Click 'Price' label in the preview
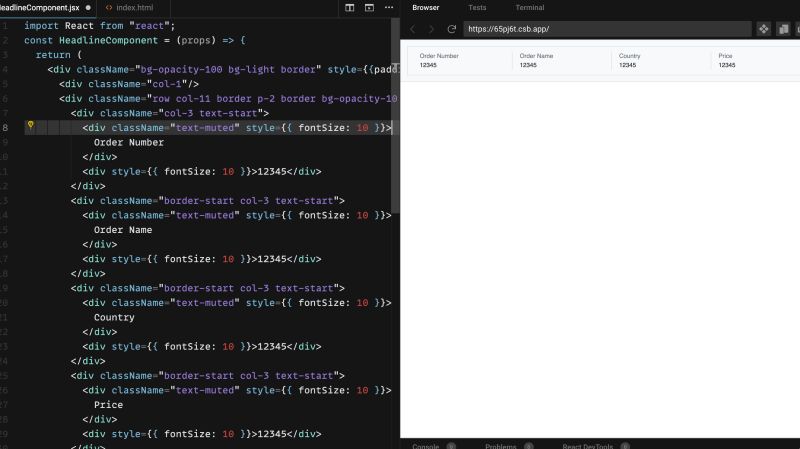Viewport: 800px width, 449px height. [725, 56]
